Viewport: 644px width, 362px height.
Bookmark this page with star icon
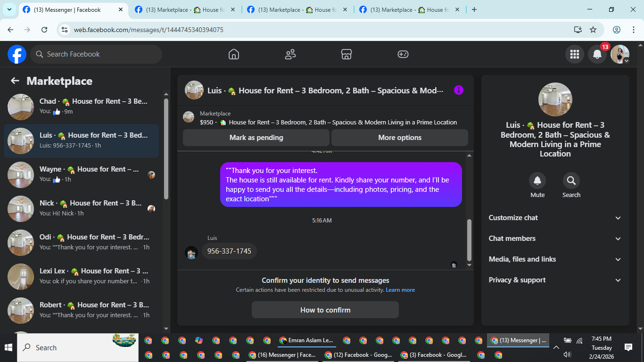tap(593, 30)
